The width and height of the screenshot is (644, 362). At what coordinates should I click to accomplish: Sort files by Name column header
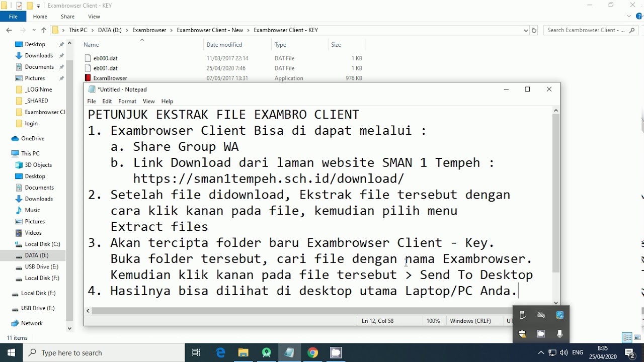[142, 45]
